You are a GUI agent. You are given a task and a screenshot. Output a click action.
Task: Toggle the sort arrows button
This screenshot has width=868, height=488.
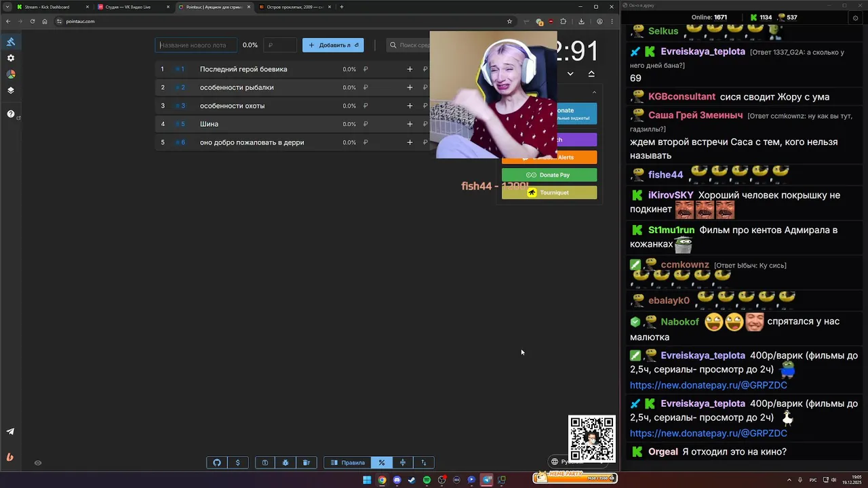pos(424,462)
